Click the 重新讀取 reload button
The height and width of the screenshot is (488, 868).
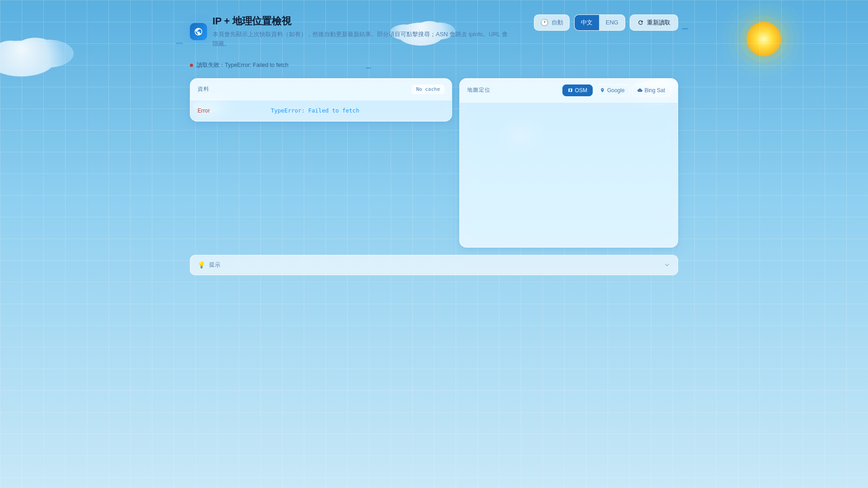click(654, 23)
